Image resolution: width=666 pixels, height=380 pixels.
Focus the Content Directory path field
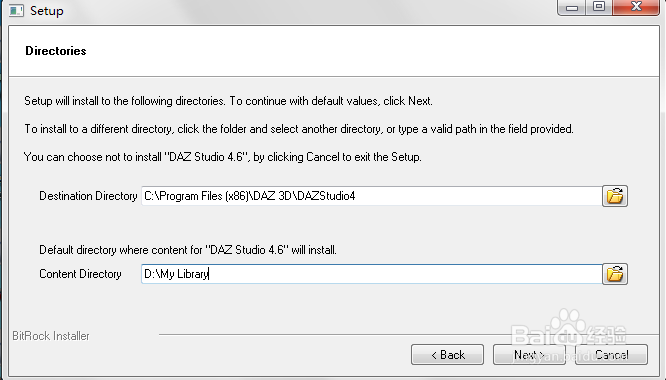(372, 274)
